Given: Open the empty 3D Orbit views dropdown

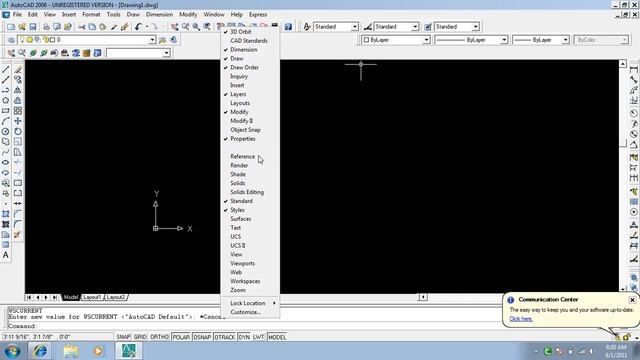Looking at the screenshot, I should (166, 53).
